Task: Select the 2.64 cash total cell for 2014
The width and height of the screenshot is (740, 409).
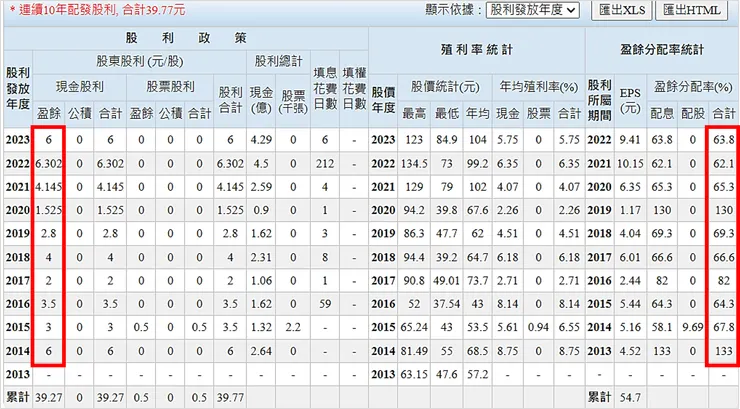Action: pyautogui.click(x=261, y=351)
